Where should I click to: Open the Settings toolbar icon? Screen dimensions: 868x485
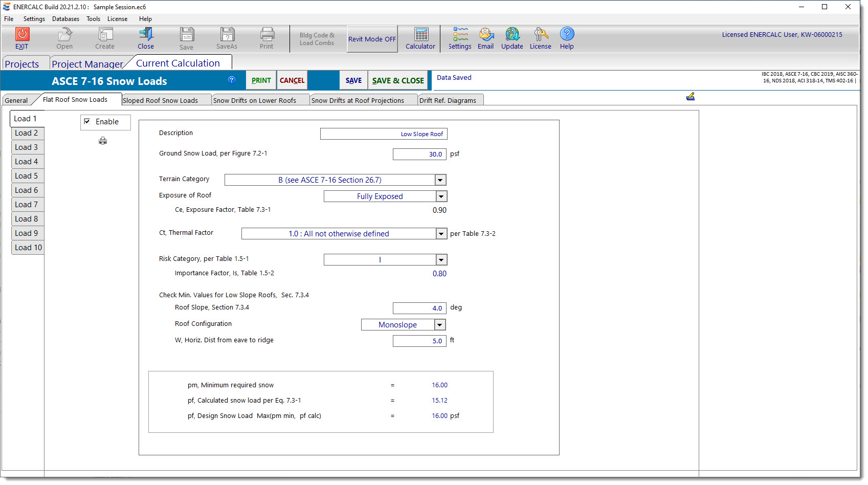pos(460,35)
